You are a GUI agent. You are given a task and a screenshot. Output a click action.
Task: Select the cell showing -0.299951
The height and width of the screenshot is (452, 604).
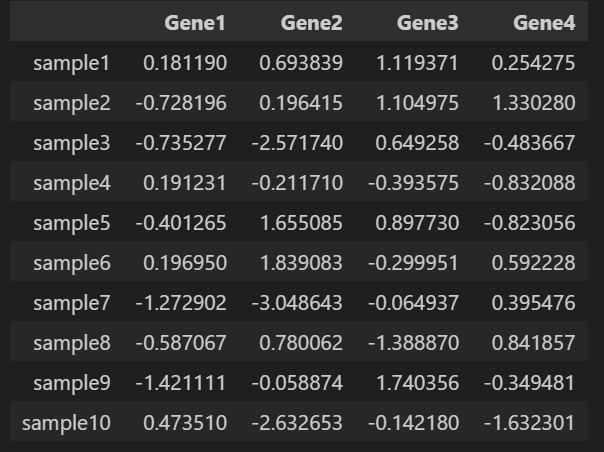point(413,263)
